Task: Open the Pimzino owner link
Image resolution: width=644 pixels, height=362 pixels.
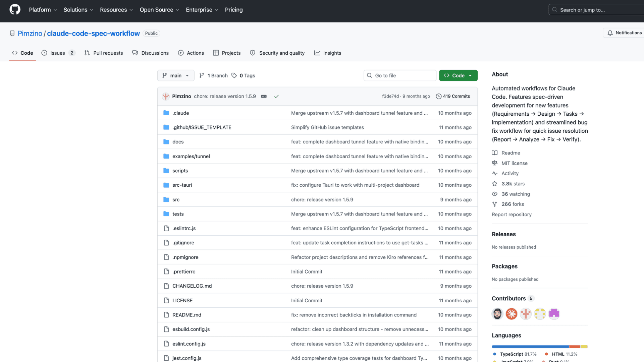Action: click(x=30, y=34)
